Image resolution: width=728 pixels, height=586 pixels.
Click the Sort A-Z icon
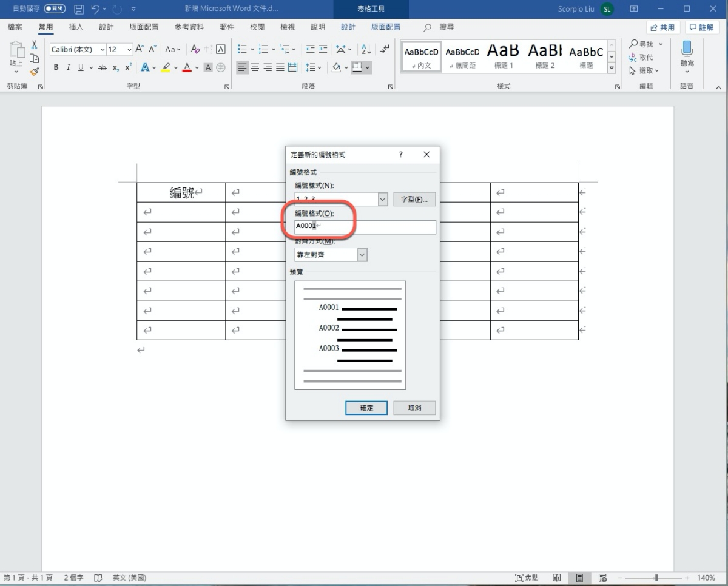(x=366, y=49)
